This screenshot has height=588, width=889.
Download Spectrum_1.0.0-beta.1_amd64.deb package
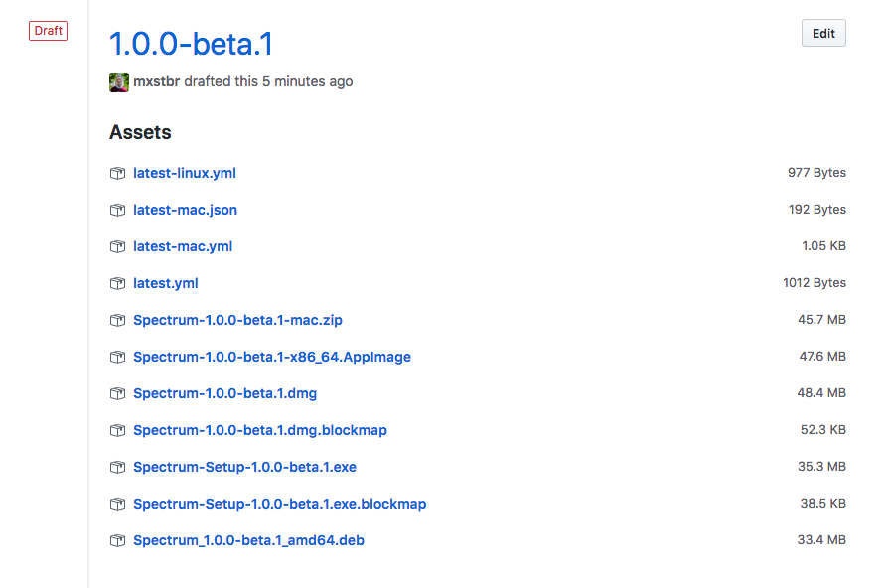point(248,540)
